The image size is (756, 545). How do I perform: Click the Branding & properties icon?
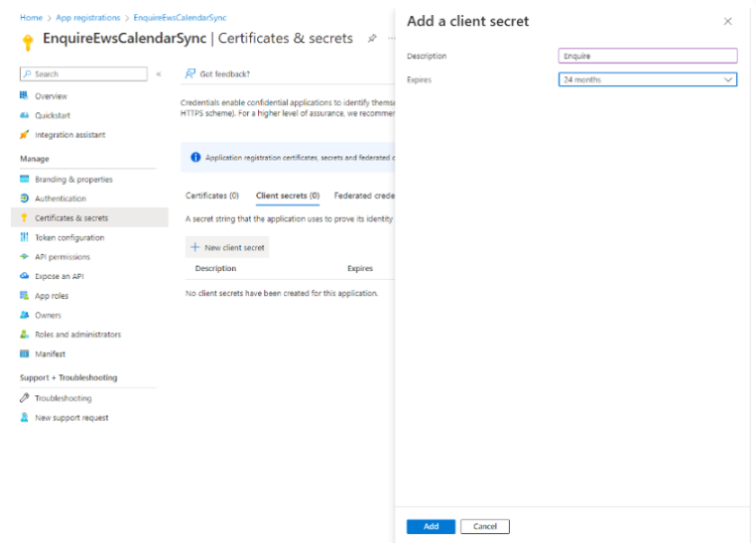click(x=24, y=179)
